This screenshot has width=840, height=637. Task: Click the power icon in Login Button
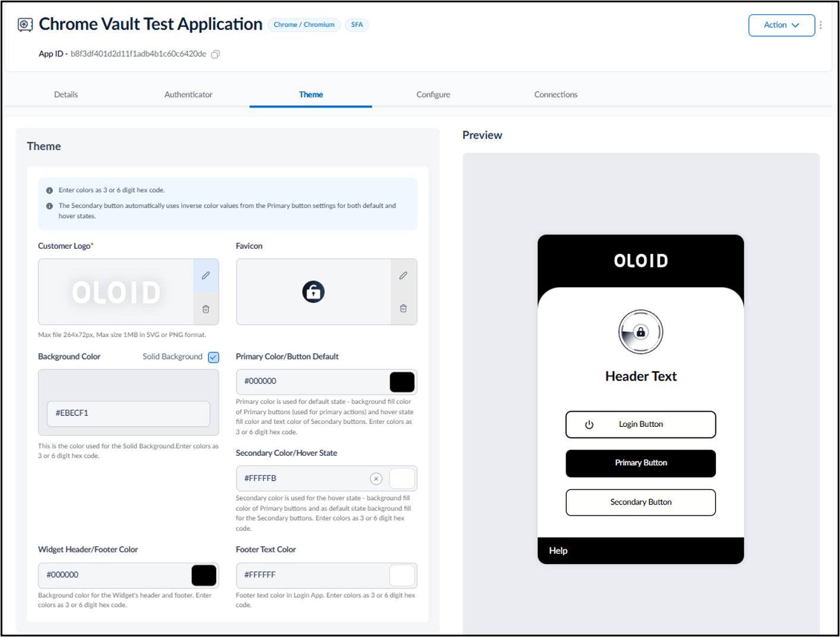pos(589,424)
